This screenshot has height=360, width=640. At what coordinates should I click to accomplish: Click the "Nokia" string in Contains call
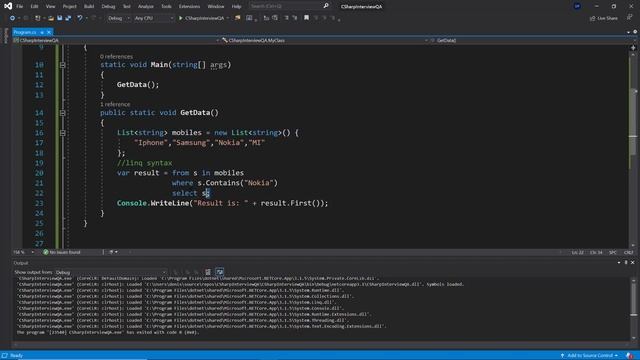[259, 183]
